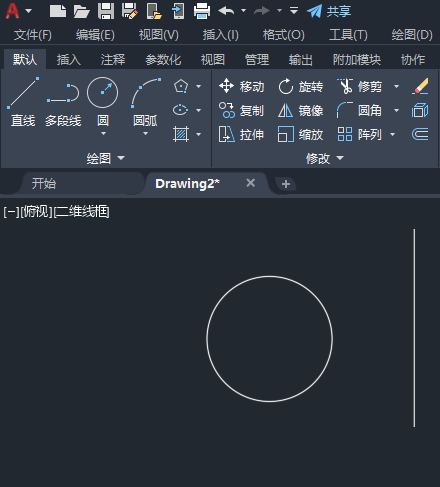Click the 共享 share button
The image size is (440, 487).
coord(329,11)
